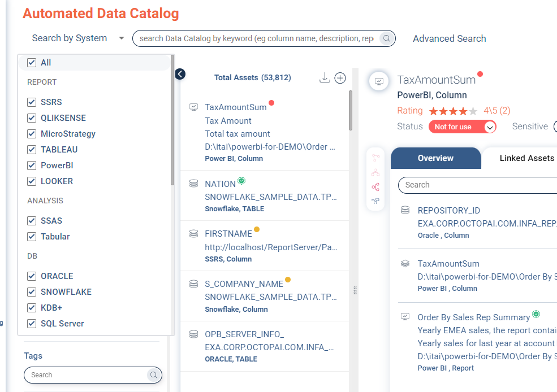Click the fourth star in the rating
The height and width of the screenshot is (392, 557).
463,111
